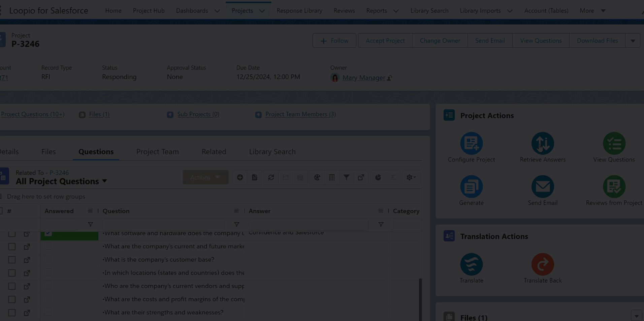644x321 pixels.
Task: Click the Question column filter input
Action: 163,225
